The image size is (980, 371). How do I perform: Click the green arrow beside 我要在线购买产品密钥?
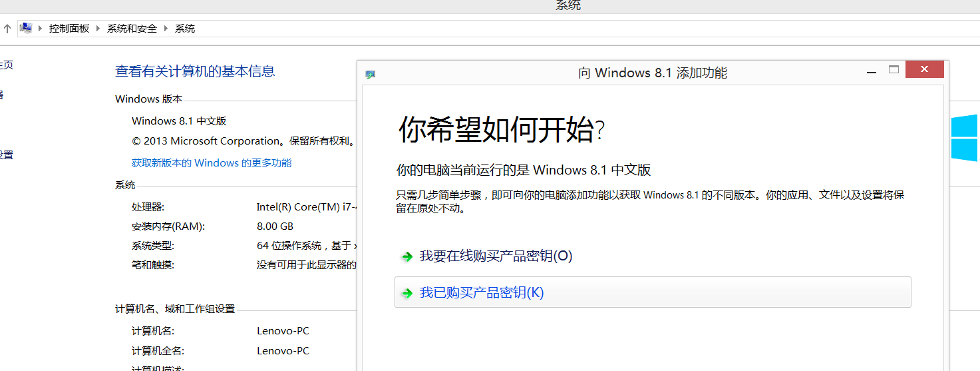point(407,256)
